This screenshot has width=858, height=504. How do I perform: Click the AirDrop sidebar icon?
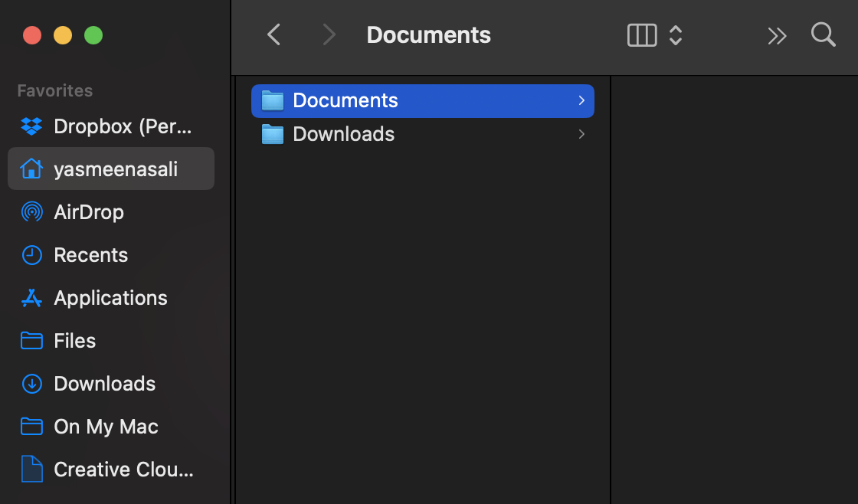click(32, 212)
